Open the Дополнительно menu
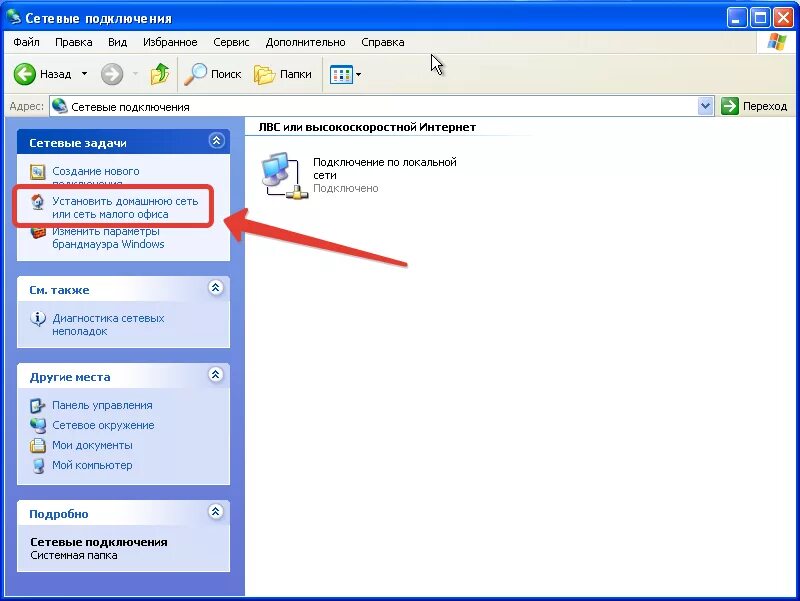Screen dimensions: 800x601 305,42
